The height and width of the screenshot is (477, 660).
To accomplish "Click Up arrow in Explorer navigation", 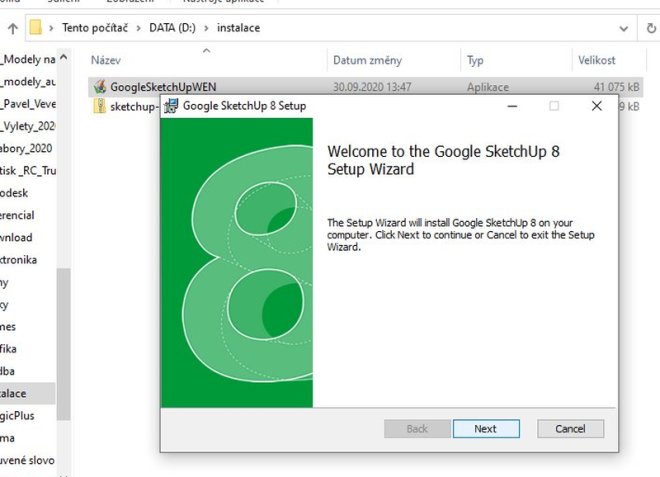I will coord(13,28).
